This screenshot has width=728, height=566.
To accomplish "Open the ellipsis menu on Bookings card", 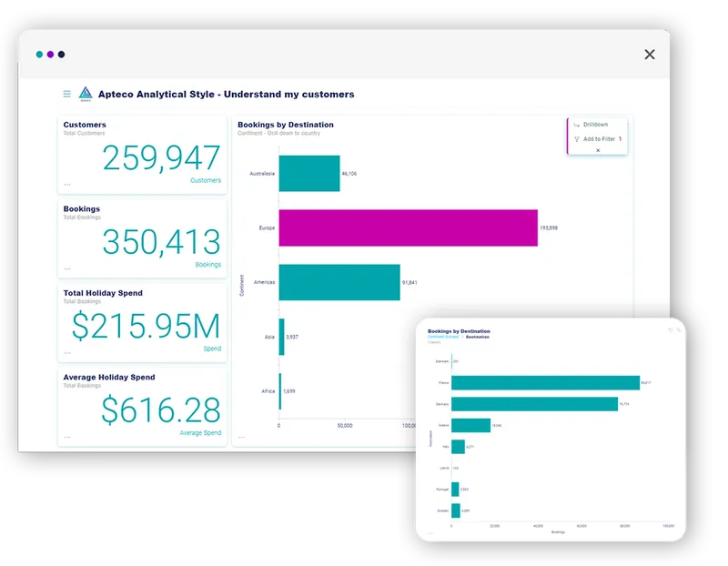I will (67, 268).
